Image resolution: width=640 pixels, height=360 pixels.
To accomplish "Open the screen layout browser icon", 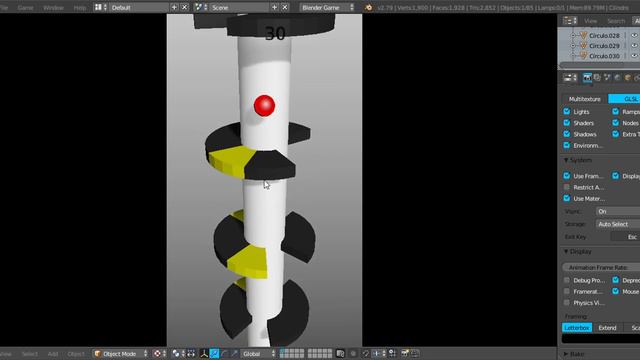I will [100, 7].
